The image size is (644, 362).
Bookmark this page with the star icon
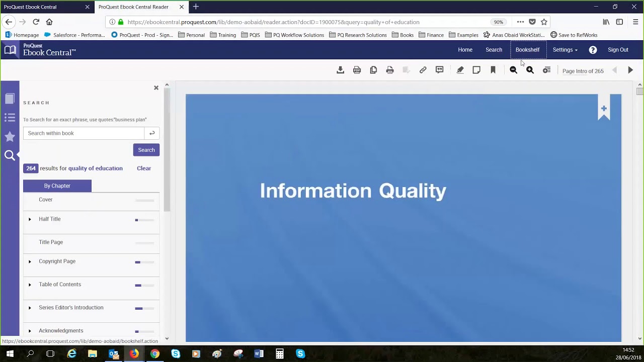(x=544, y=22)
